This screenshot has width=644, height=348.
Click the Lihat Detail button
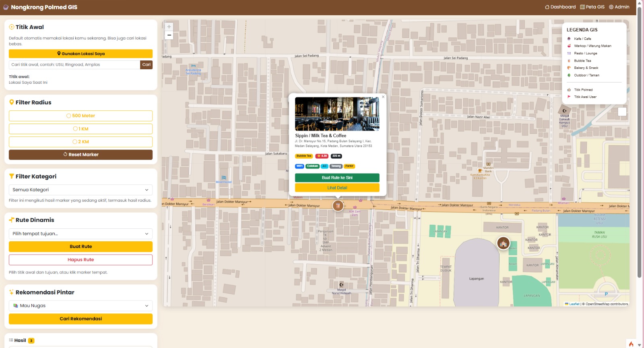(x=337, y=188)
